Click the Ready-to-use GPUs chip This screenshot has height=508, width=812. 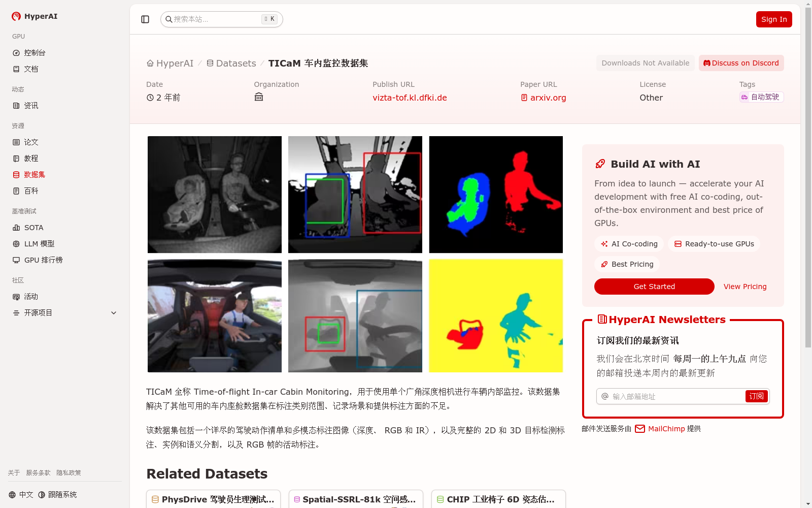(714, 244)
